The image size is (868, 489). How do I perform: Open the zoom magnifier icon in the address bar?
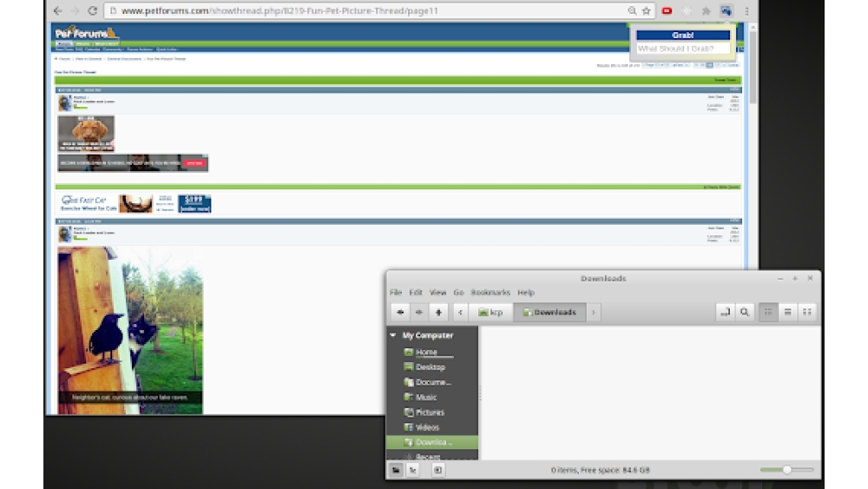pos(632,10)
